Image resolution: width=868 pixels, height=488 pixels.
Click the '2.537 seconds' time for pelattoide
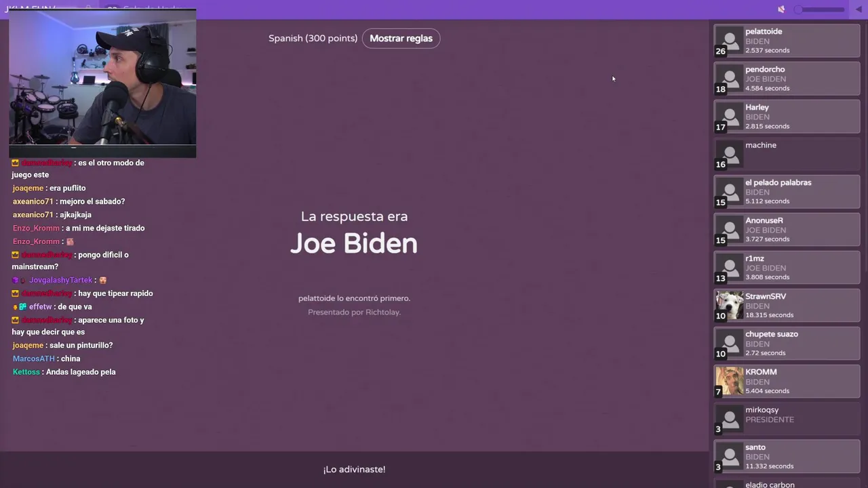tap(767, 50)
